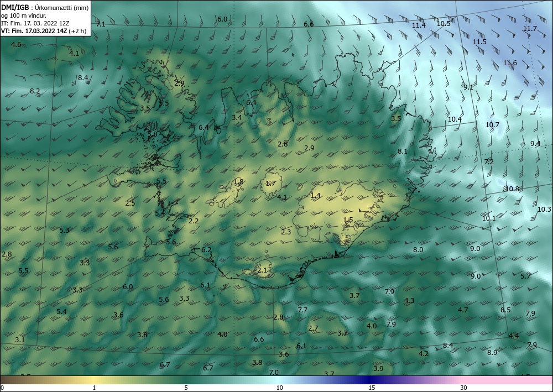Screen dimensions: 553x392
Task: Click the 10.8 value label
Action: click(x=512, y=189)
